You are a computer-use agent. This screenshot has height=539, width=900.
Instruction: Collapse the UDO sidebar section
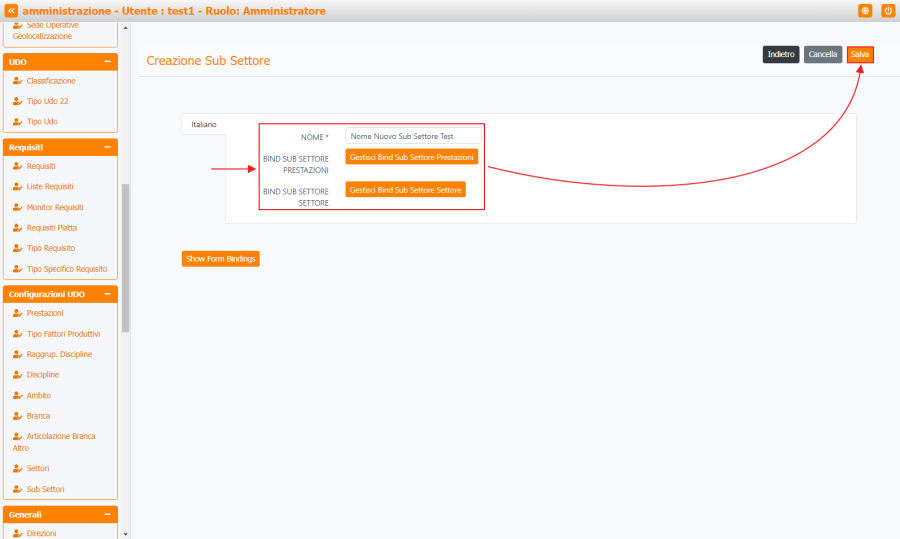coord(107,62)
